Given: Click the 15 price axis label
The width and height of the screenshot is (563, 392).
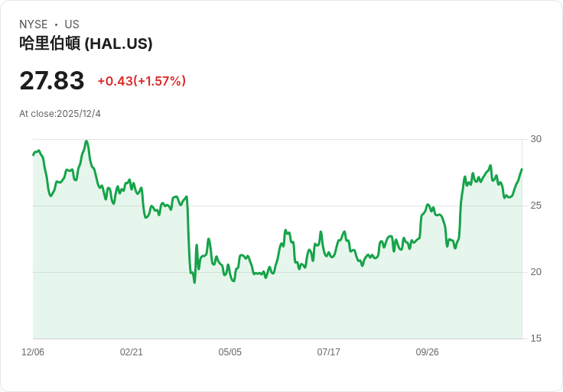Looking at the screenshot, I should coord(536,339).
